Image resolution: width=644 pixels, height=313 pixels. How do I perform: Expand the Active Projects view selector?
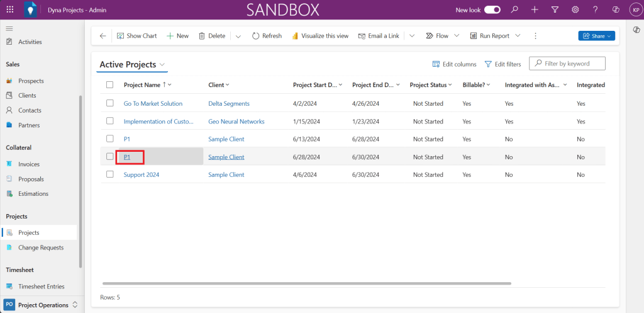[162, 65]
